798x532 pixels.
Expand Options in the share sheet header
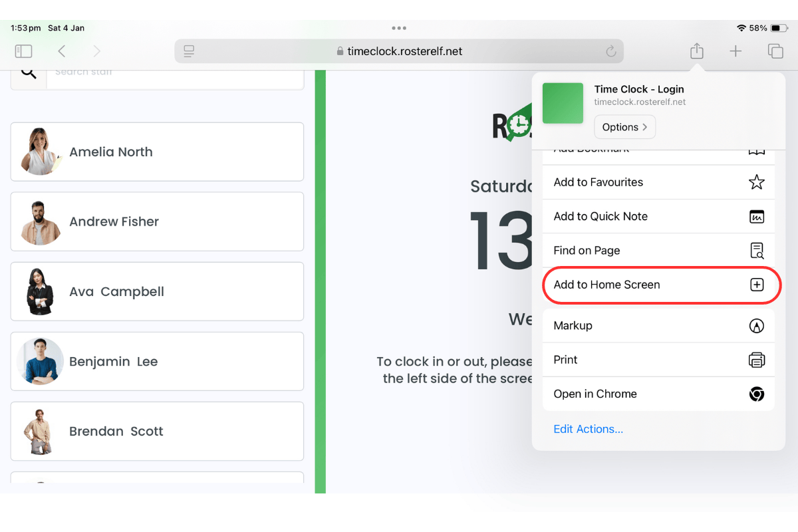pyautogui.click(x=624, y=126)
